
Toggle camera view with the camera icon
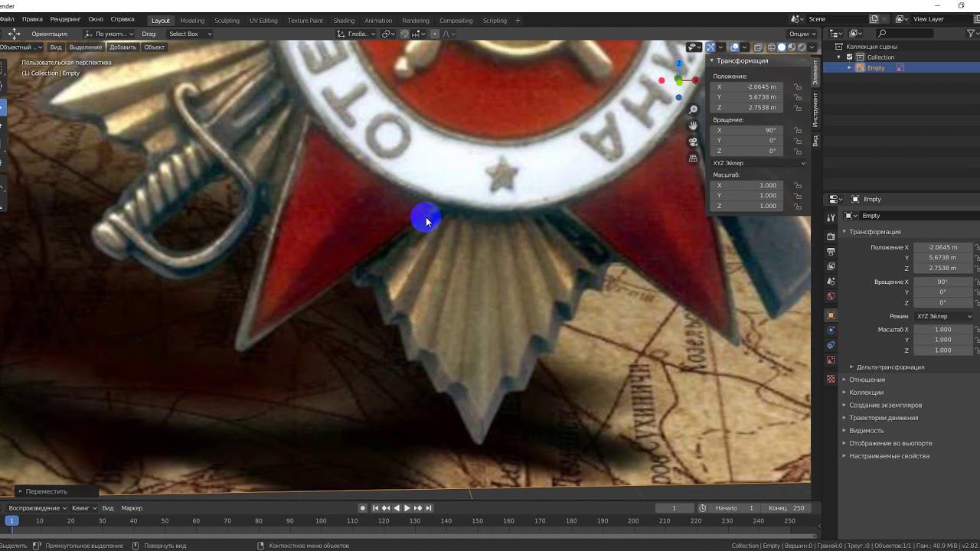click(693, 142)
